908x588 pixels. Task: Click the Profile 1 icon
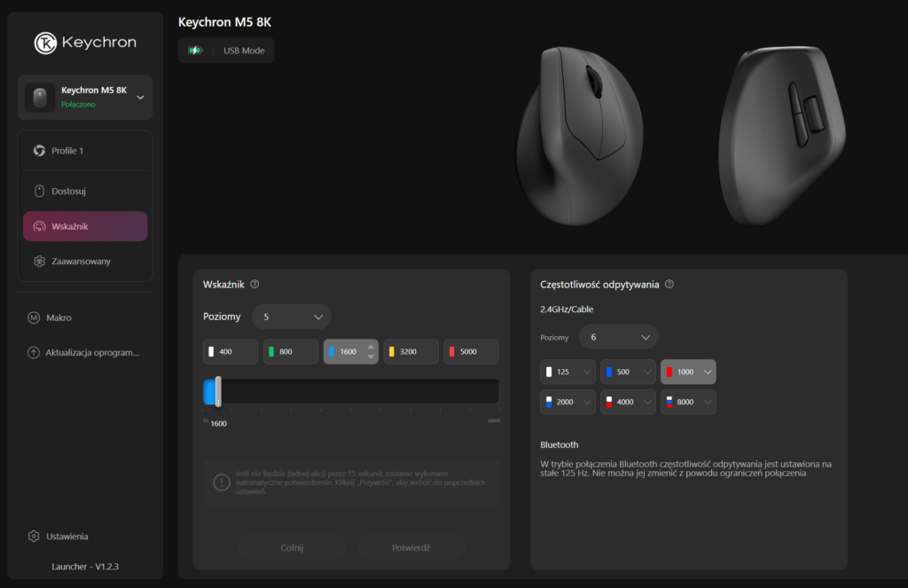click(x=39, y=151)
